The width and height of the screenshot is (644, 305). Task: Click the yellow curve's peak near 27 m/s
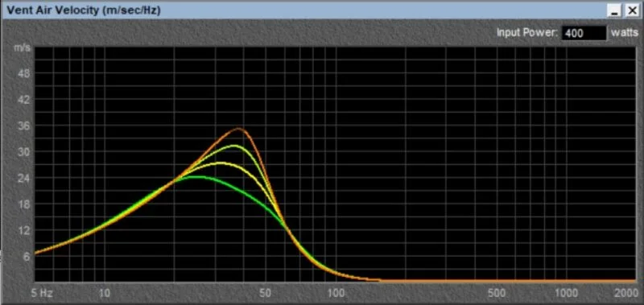click(x=221, y=163)
